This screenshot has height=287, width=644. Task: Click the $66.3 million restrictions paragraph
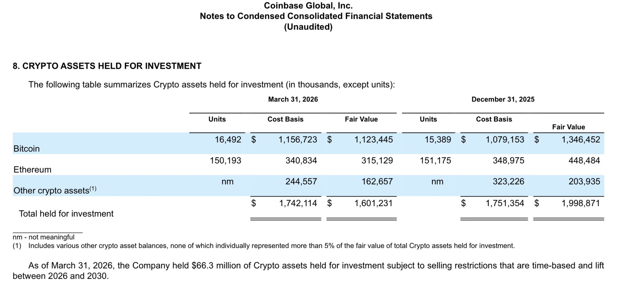(308, 271)
